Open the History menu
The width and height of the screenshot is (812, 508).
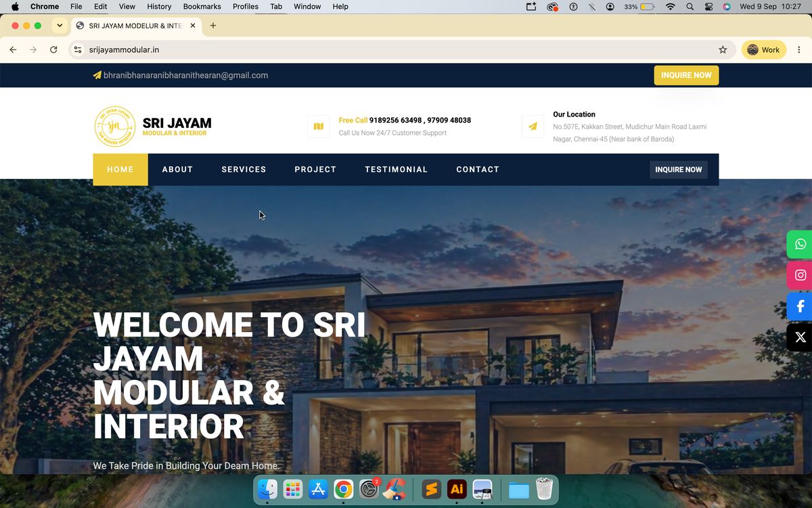[x=159, y=7]
